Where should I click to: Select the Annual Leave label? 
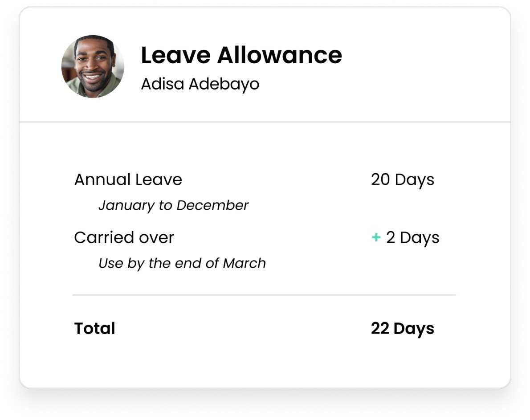[x=128, y=179]
